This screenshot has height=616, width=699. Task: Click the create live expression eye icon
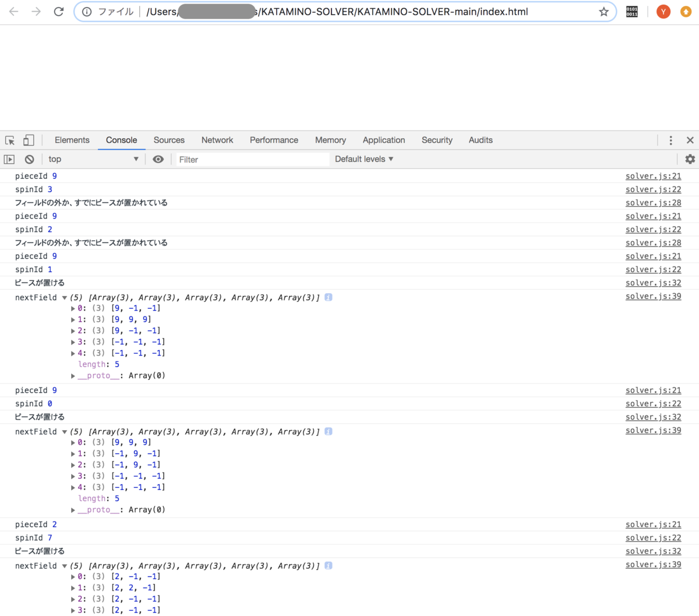[158, 159]
